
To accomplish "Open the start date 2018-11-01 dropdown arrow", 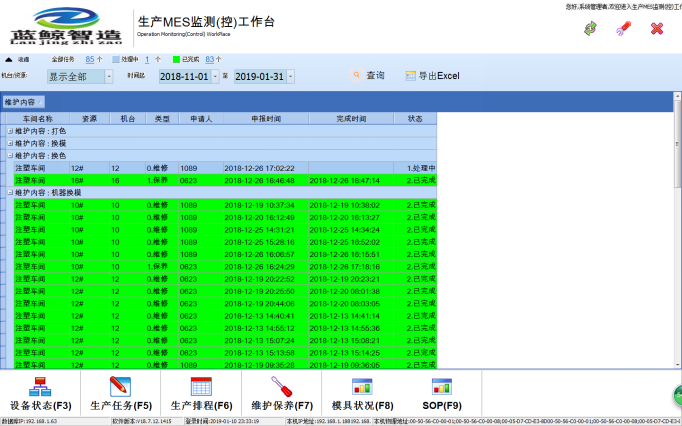I will pyautogui.click(x=215, y=77).
